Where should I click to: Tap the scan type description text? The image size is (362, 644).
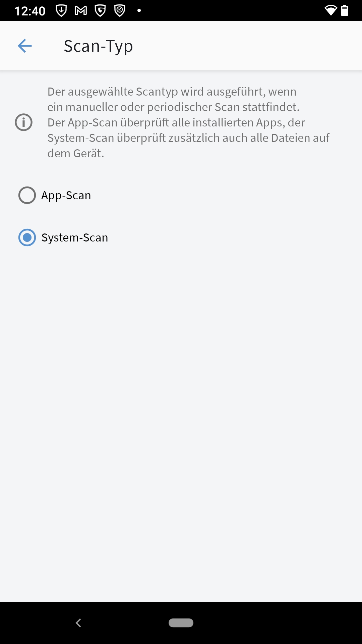click(188, 122)
